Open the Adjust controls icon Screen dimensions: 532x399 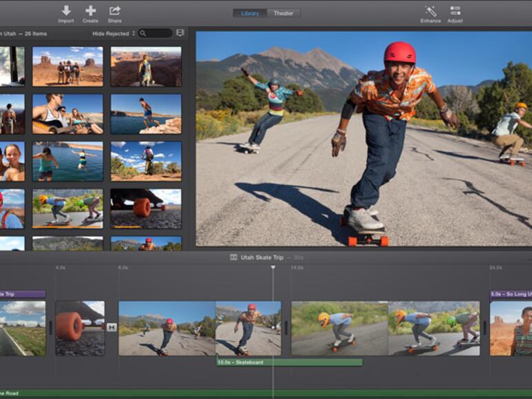[x=455, y=10]
